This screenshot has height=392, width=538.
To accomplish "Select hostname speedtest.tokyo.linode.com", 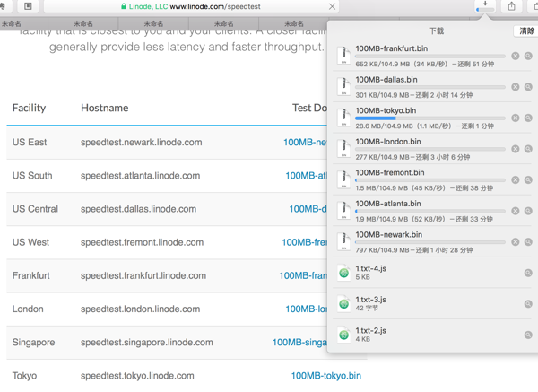I will pos(137,376).
